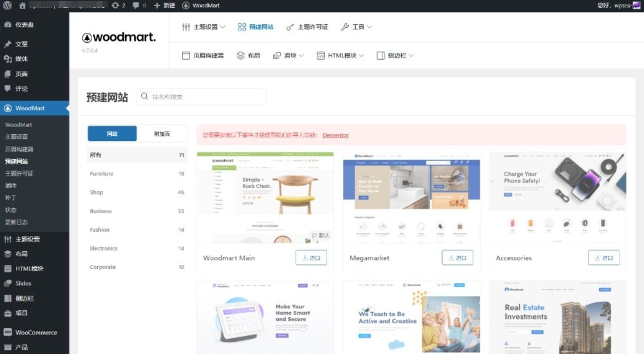This screenshot has height=354, width=644.
Task: Focus the search-by-name input field
Action: pyautogui.click(x=201, y=96)
